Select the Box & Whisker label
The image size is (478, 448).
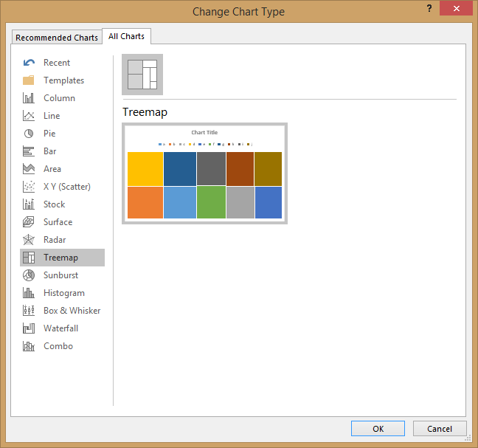coord(72,311)
